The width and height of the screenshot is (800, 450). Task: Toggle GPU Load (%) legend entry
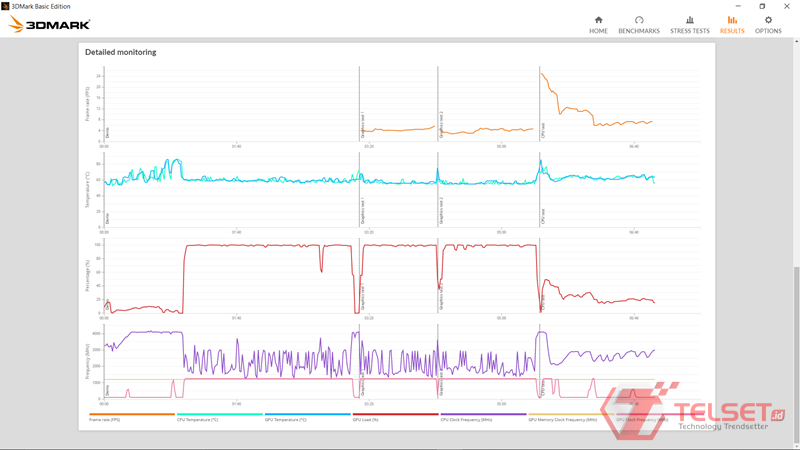(395, 417)
